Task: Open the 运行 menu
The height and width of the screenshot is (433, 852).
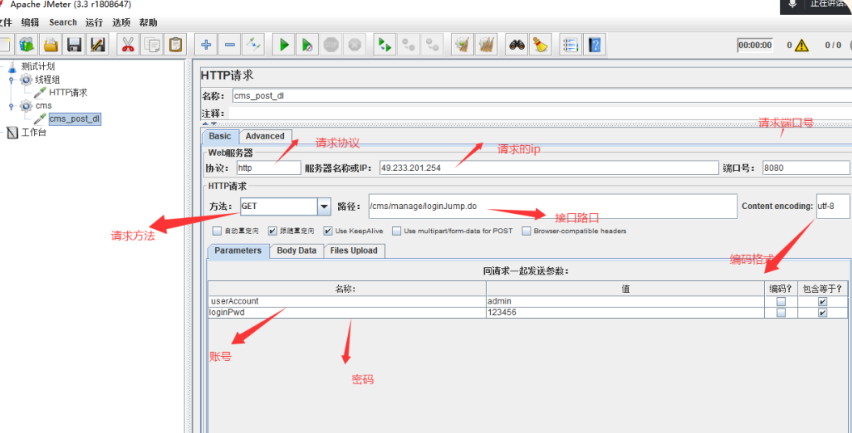Action: click(x=94, y=22)
